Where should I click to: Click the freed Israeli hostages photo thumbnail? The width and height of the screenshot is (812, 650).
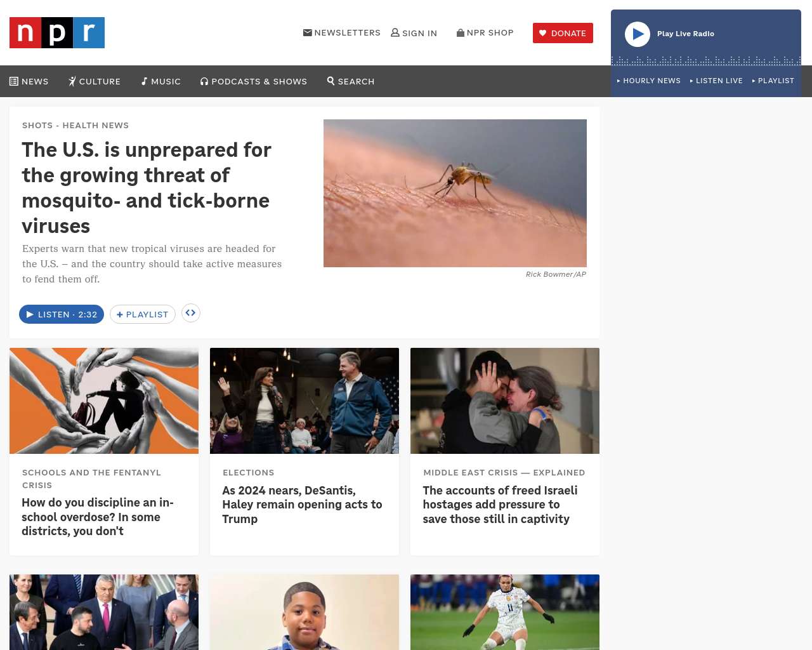coord(505,401)
